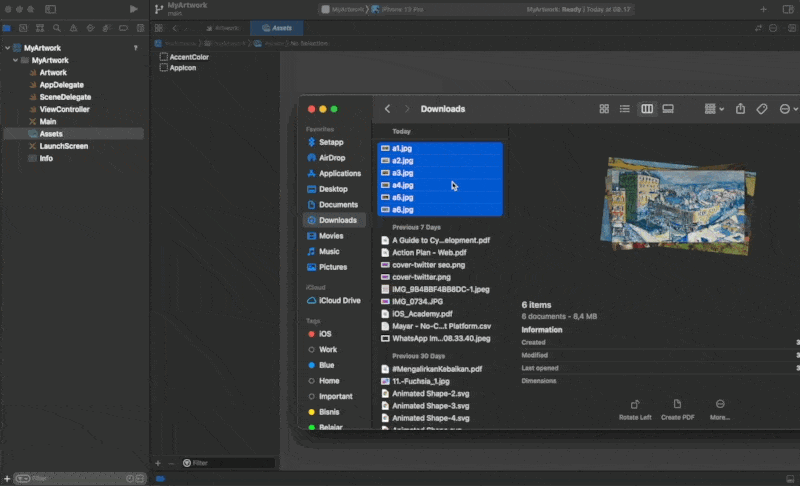Click the Finder Edit Tags icon

762,109
